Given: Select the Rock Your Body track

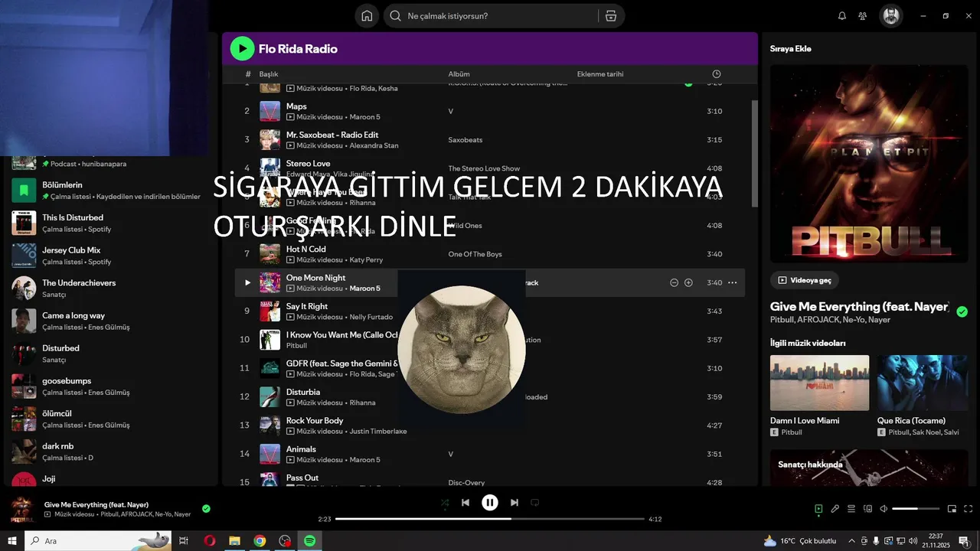Looking at the screenshot, I should (315, 420).
